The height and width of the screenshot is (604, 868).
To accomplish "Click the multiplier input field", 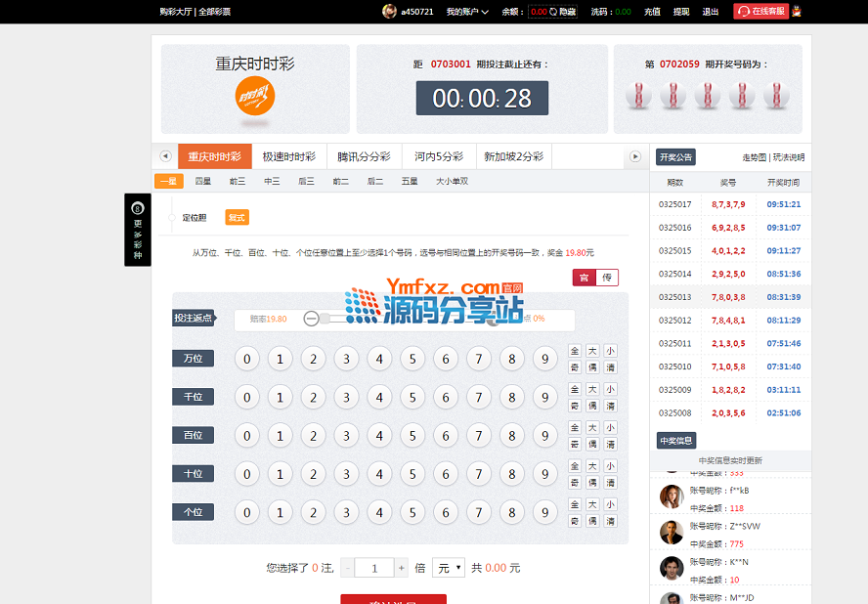I will tap(374, 568).
